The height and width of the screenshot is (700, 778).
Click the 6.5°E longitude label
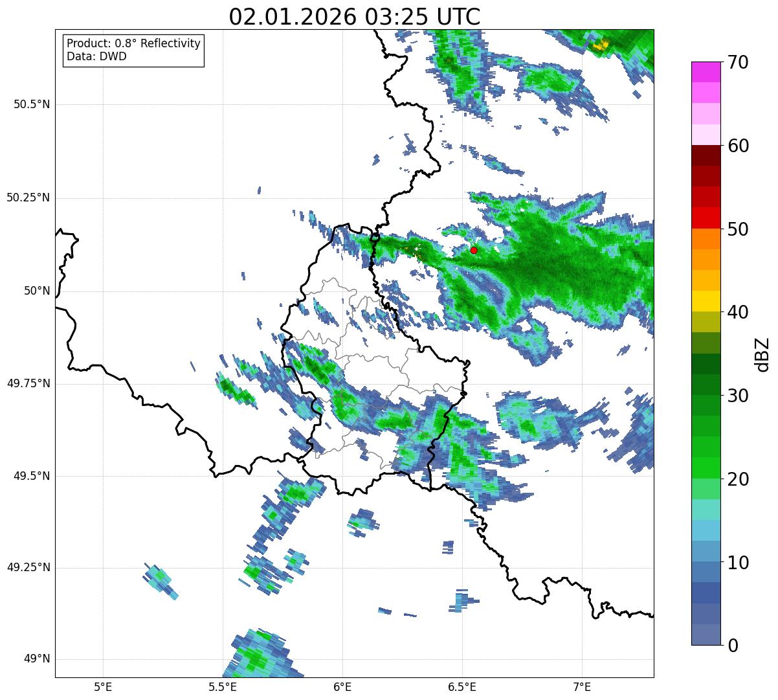(x=462, y=686)
